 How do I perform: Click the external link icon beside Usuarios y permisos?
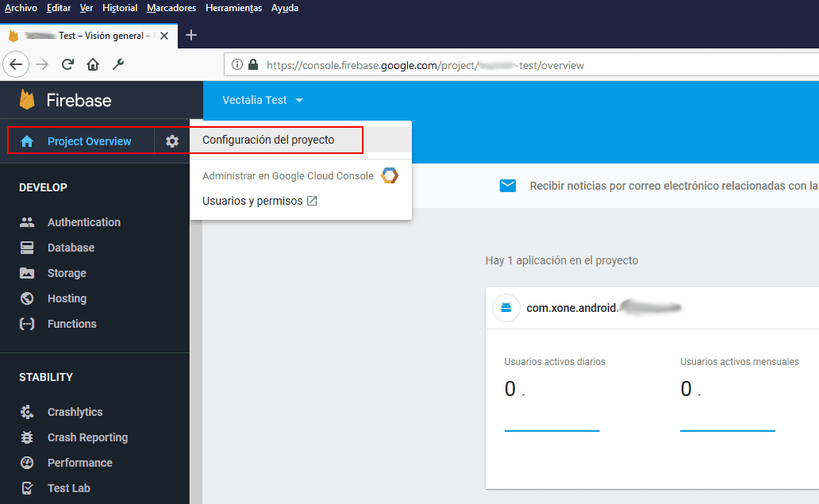312,201
